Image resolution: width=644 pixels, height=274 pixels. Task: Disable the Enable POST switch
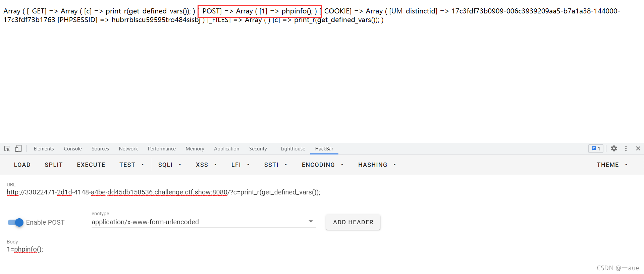point(15,222)
